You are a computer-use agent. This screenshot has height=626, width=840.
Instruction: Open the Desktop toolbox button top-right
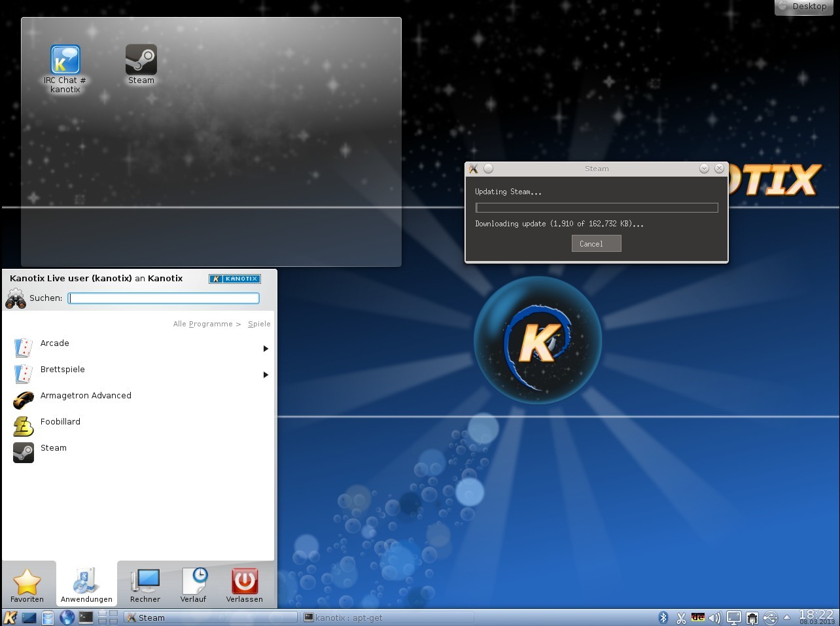point(804,7)
